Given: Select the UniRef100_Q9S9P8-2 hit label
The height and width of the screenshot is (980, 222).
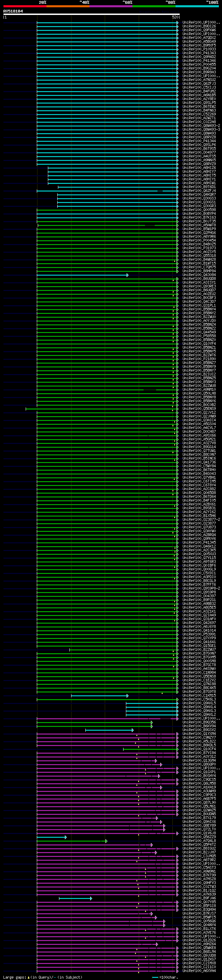Looking at the screenshot, I should [202, 589].
